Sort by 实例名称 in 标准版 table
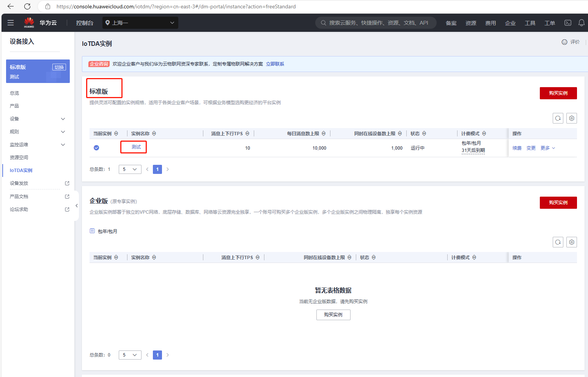 point(154,134)
